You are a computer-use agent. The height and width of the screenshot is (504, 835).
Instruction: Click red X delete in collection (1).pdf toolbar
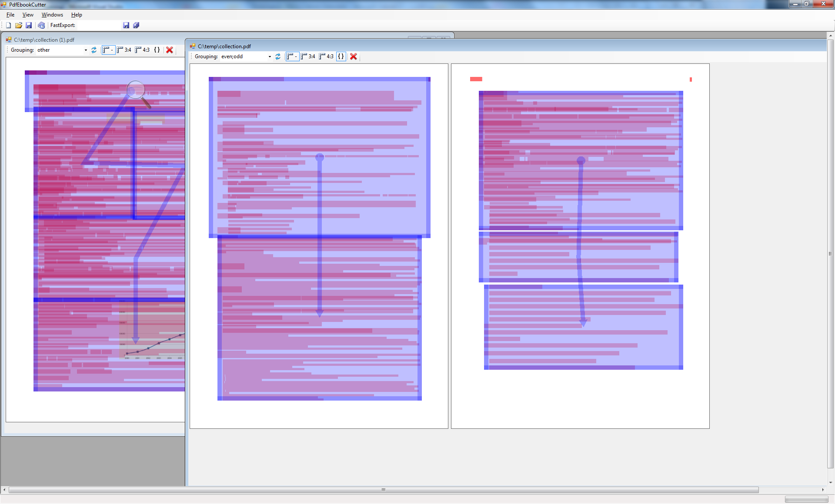click(x=170, y=50)
